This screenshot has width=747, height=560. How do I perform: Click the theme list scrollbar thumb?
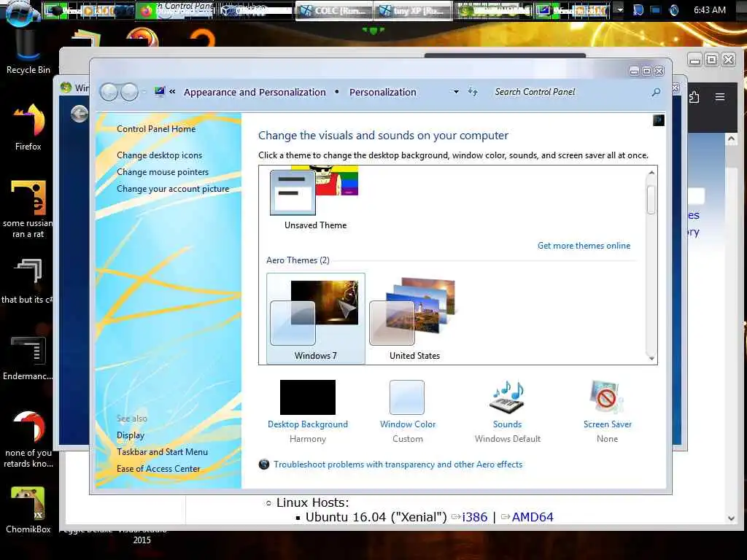click(x=651, y=200)
